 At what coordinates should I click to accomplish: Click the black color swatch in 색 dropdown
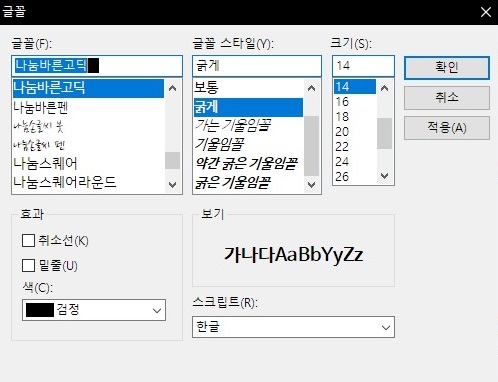coord(40,310)
